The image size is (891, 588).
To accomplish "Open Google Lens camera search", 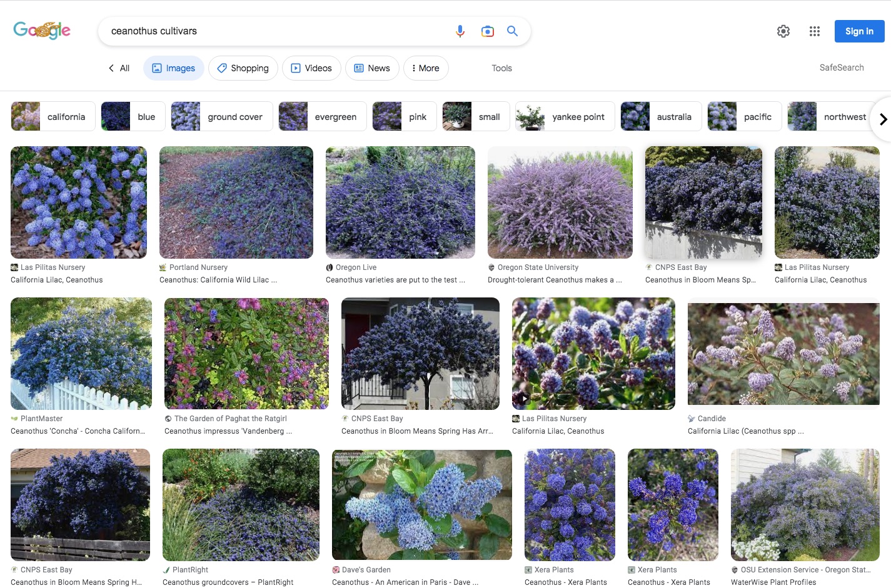I will click(x=488, y=31).
